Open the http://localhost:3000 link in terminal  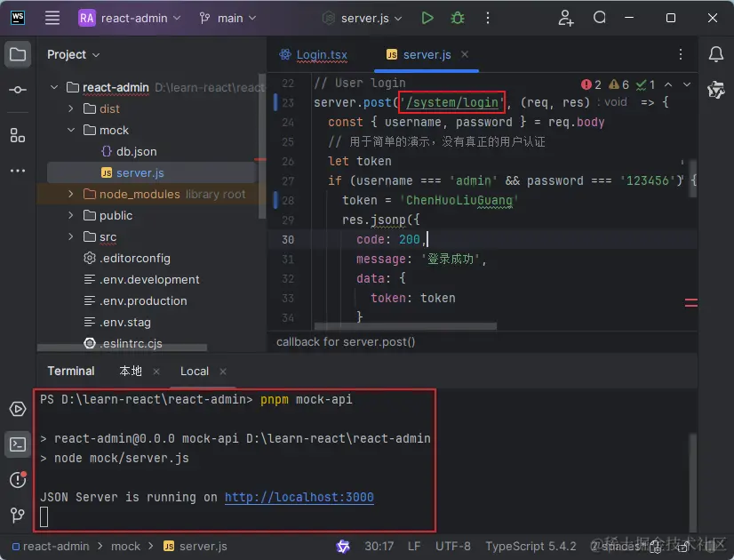point(299,497)
